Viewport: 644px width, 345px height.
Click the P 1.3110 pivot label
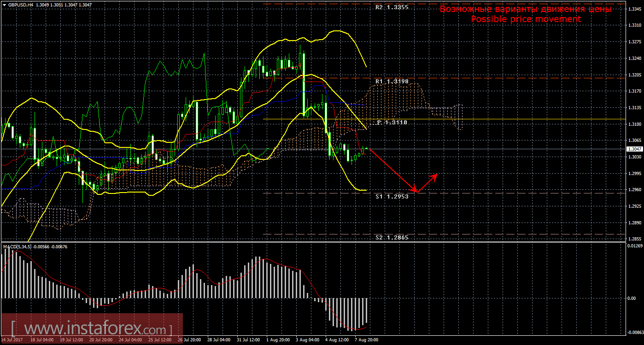[392, 123]
